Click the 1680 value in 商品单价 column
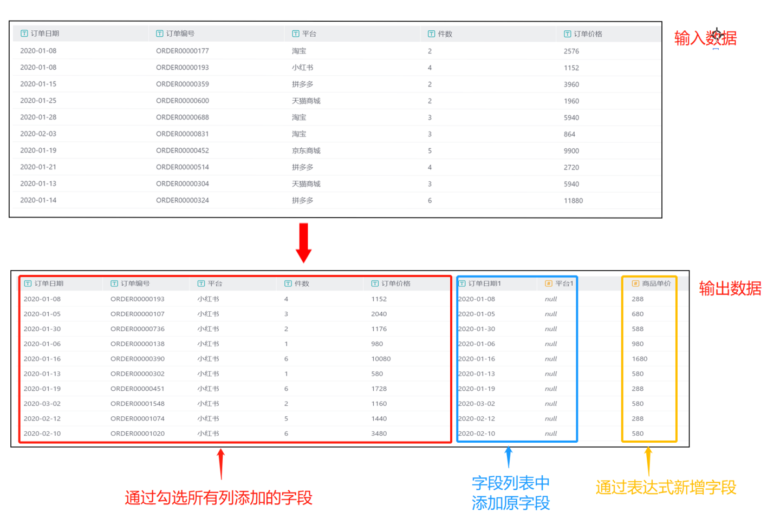 pos(639,359)
